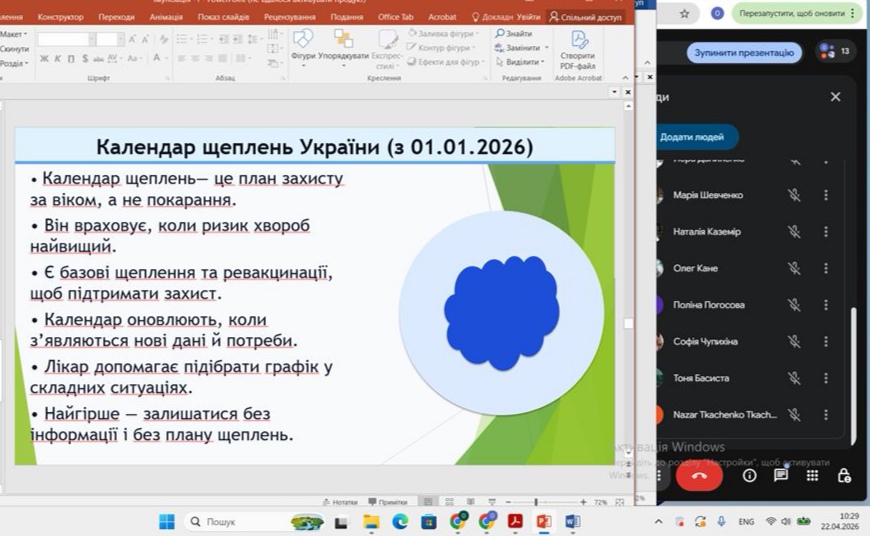
Task: End the call with red hang-up button
Action: click(699, 476)
